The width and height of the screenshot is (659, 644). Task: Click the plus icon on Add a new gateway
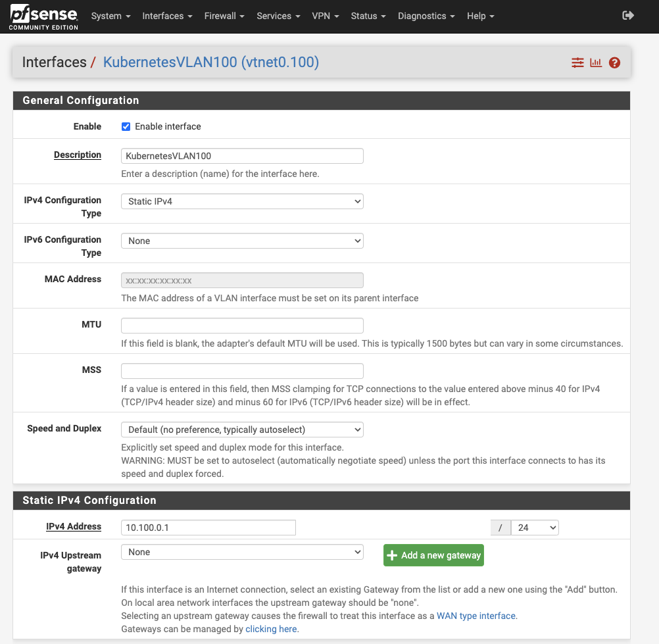(x=393, y=555)
